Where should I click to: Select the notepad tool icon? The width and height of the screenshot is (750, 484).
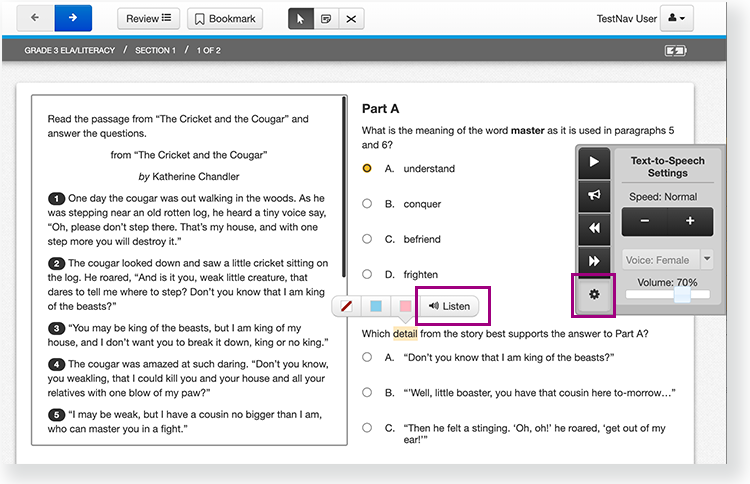[x=326, y=18]
